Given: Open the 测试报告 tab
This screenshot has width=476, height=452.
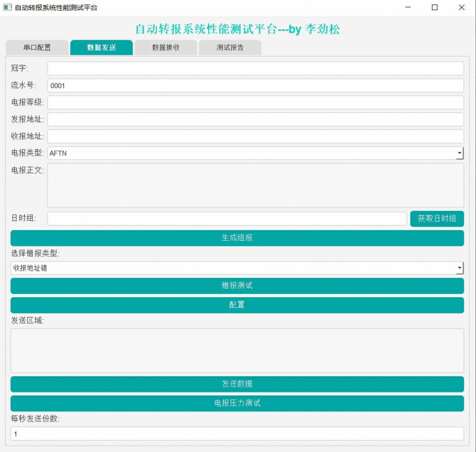Looking at the screenshot, I should [x=229, y=47].
